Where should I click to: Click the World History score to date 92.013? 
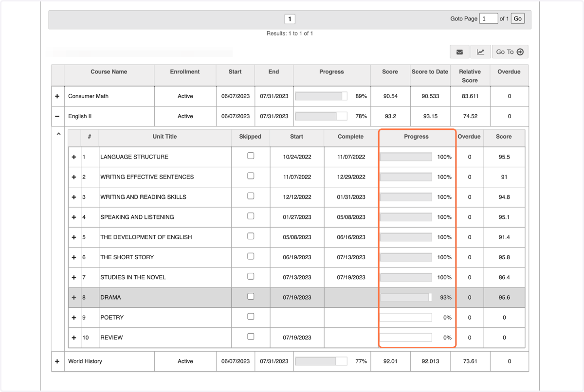pyautogui.click(x=430, y=361)
